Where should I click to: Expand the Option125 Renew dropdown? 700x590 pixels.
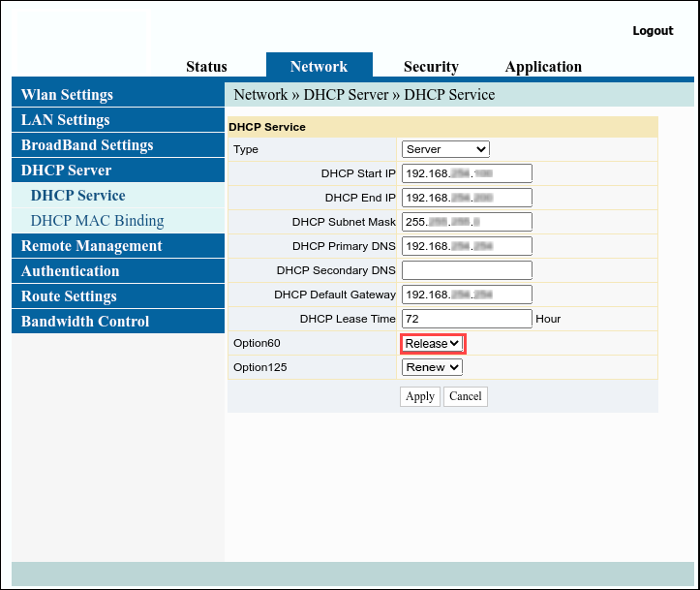point(432,367)
